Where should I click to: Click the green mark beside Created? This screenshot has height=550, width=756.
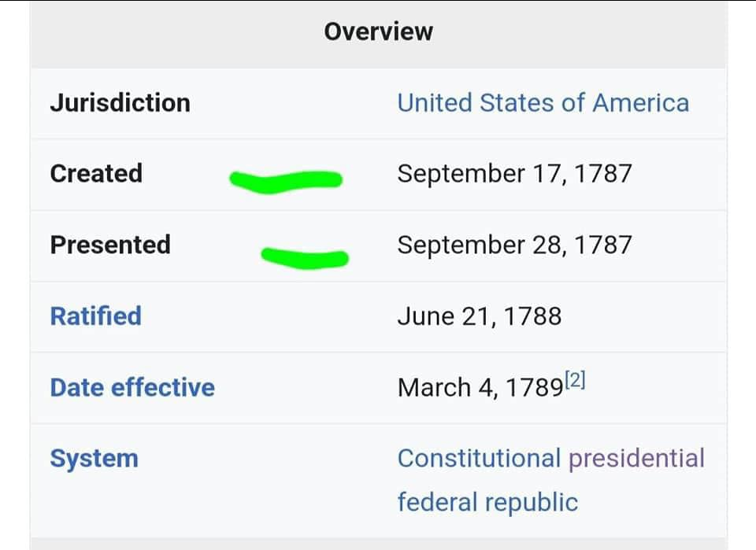click(x=285, y=180)
